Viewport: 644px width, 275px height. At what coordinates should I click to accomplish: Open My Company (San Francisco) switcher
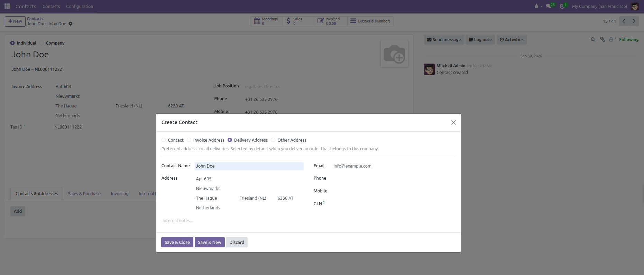[x=599, y=6]
